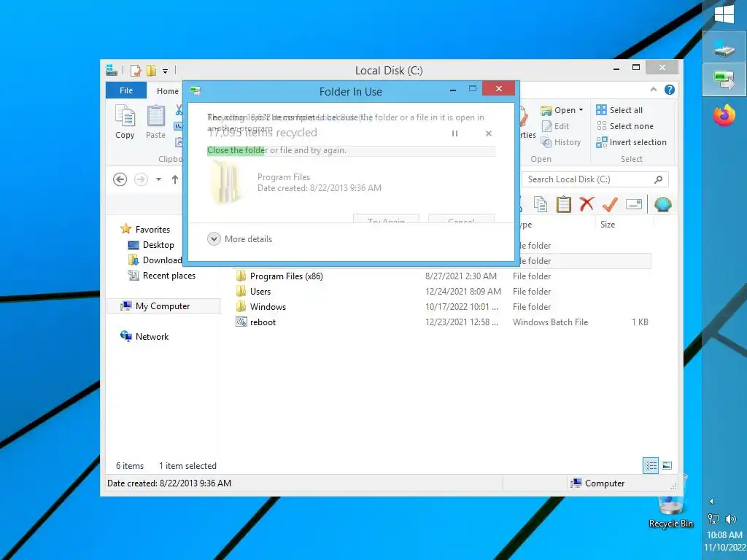Screen dimensions: 747x560
Task: Click Edit in the Open group
Action: (555, 126)
